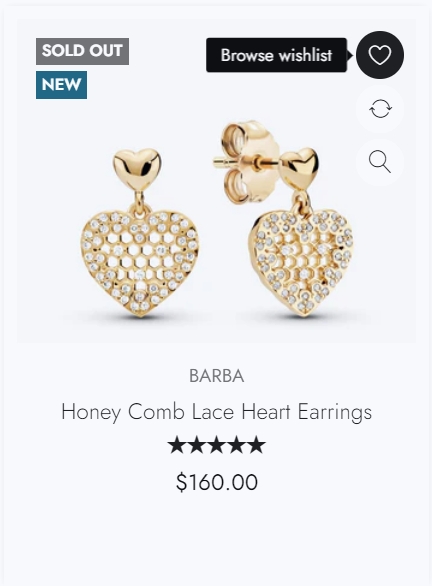Click the $160.00 price text

point(217,482)
